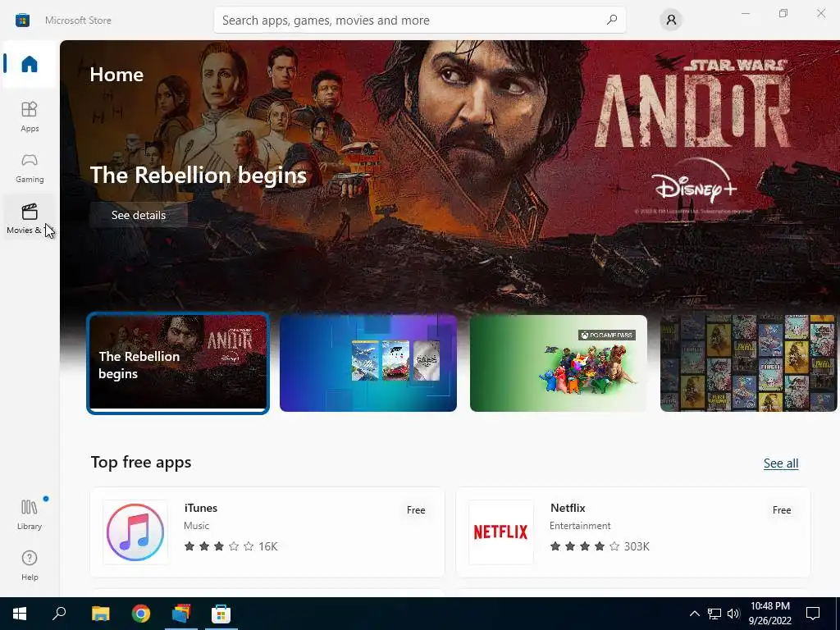Open the Netflix app title
Image resolution: width=840 pixels, height=630 pixels.
[x=568, y=508]
